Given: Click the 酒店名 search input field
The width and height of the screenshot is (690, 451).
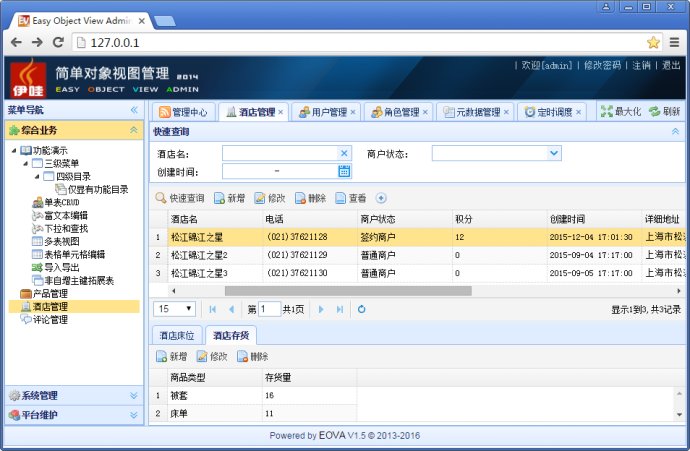Looking at the screenshot, I should (280, 154).
